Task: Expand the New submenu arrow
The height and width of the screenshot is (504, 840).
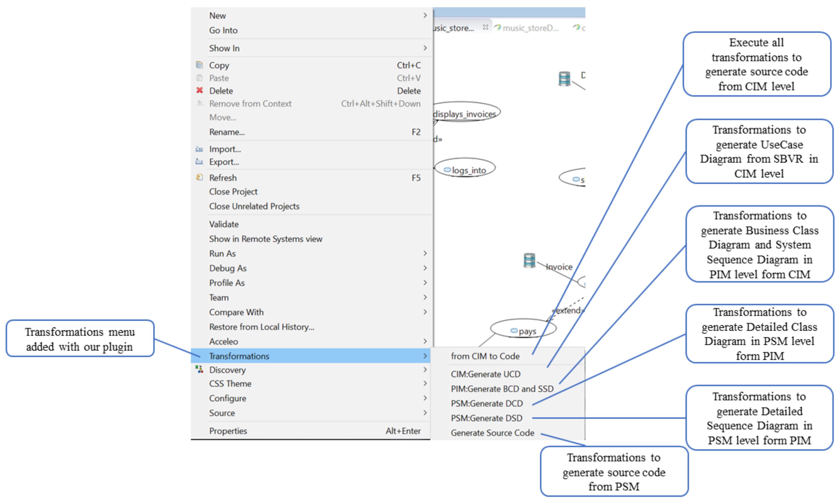Action: [425, 16]
